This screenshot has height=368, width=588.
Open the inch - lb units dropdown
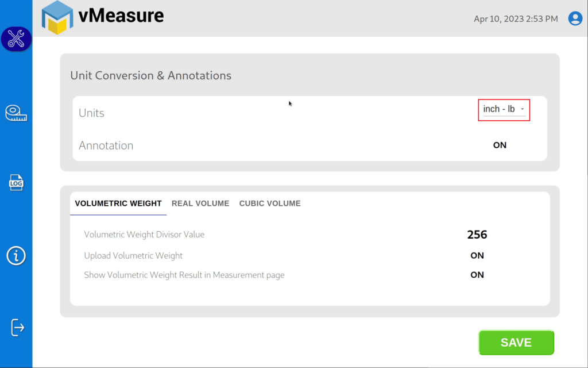pos(504,109)
